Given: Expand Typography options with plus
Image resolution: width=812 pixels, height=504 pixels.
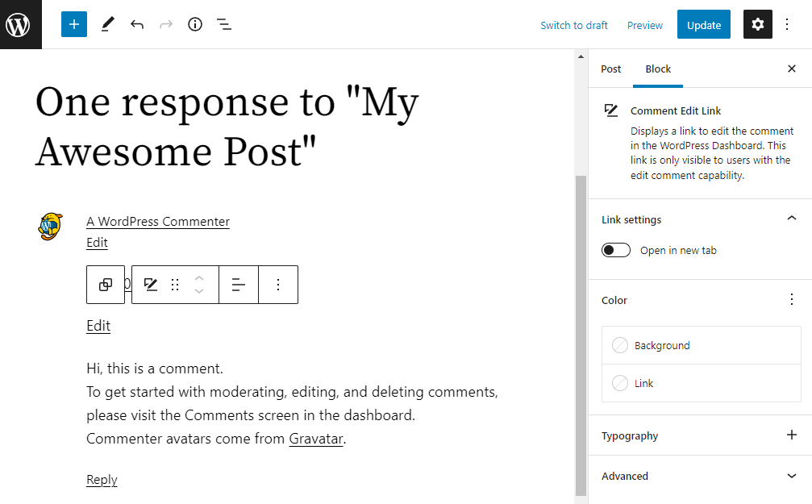Looking at the screenshot, I should coord(791,435).
